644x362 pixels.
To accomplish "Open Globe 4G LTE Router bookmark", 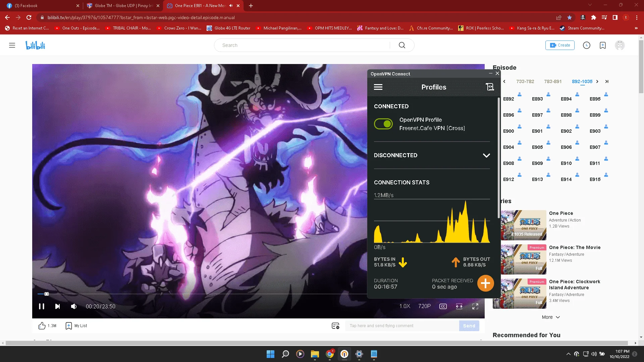I will (228, 28).
